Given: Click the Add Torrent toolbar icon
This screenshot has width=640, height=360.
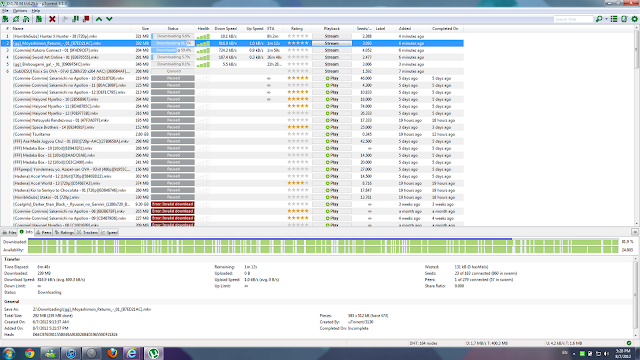Looking at the screenshot, I should [5, 19].
